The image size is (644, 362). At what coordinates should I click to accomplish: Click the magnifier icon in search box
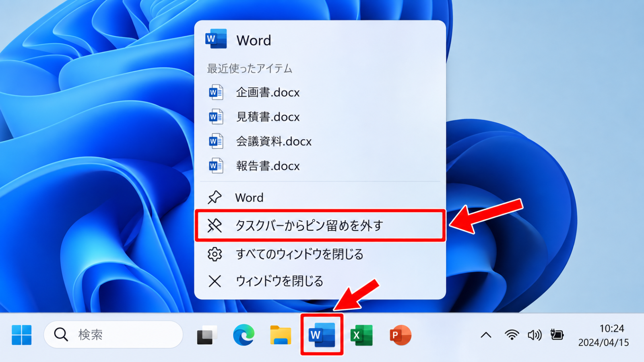[61, 334]
